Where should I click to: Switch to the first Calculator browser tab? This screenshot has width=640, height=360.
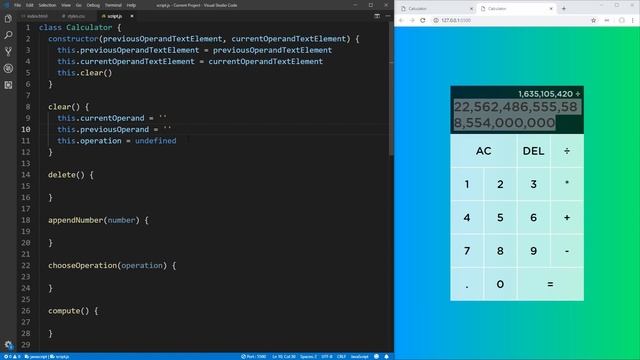[436, 8]
